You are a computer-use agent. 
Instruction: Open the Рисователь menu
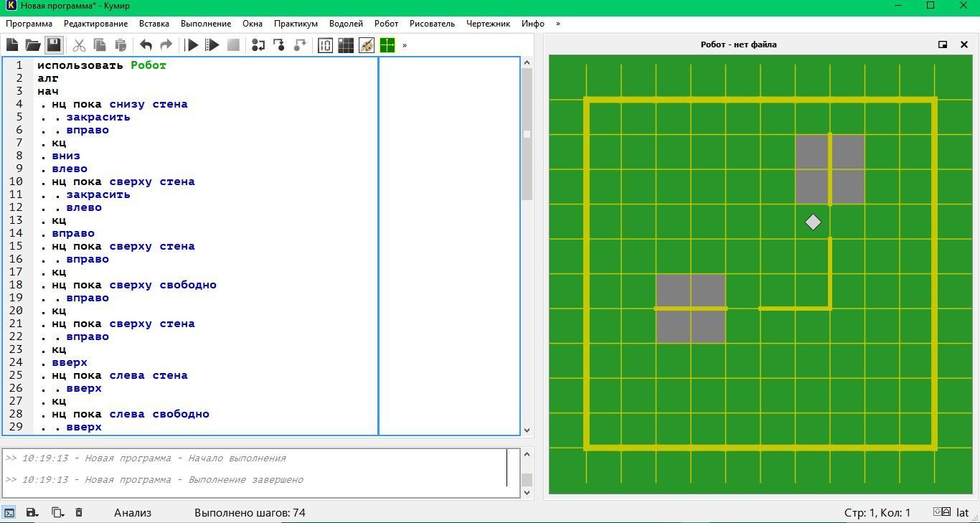click(x=432, y=24)
